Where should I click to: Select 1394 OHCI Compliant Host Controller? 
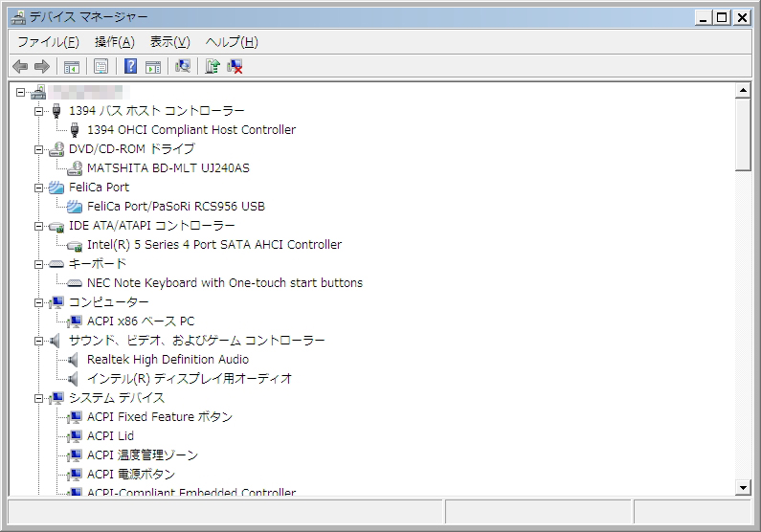click(x=191, y=130)
